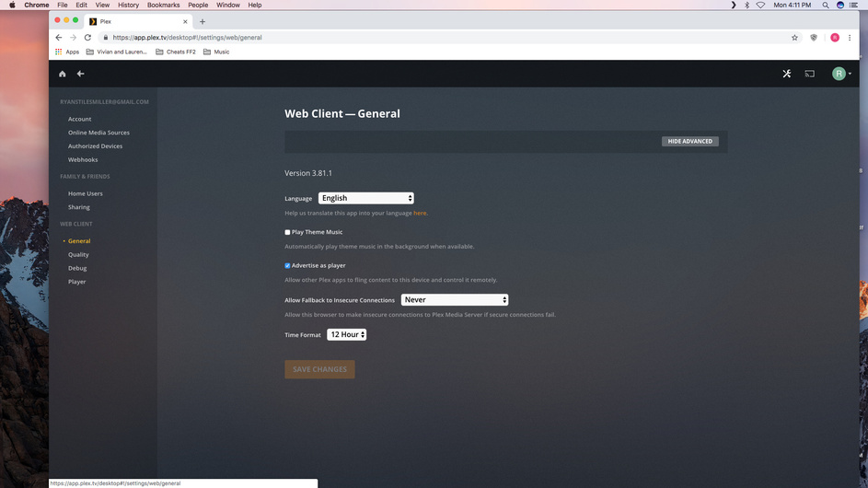
Task: Click the Bluetooth status icon
Action: [x=746, y=5]
